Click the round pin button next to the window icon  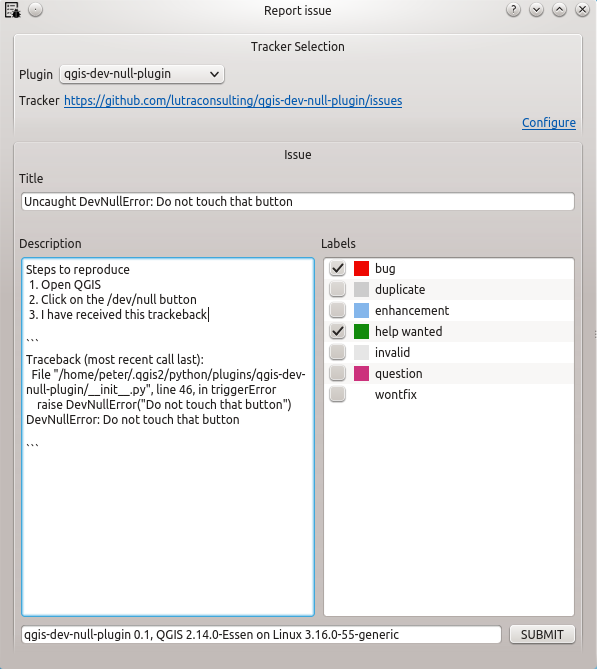(35, 10)
